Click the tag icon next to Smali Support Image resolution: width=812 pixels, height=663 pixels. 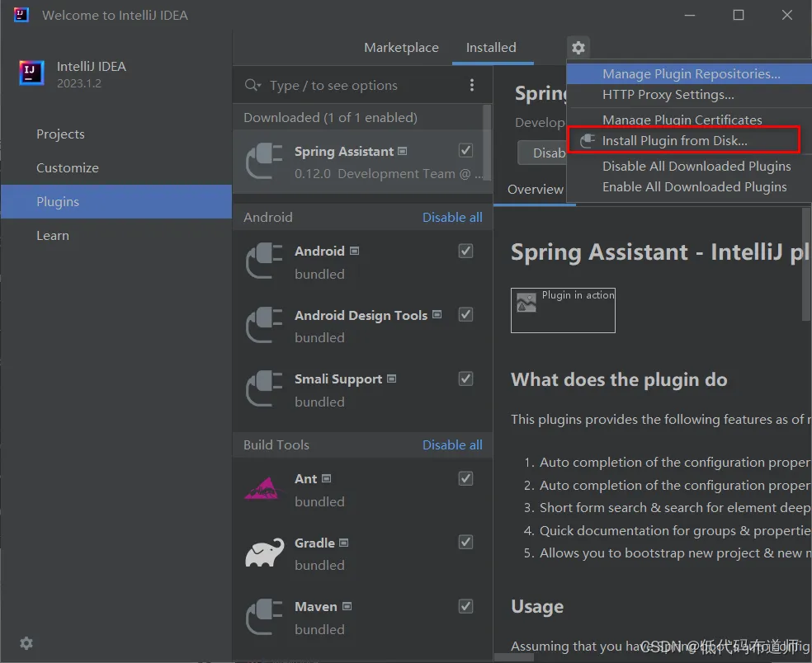pyautogui.click(x=391, y=379)
